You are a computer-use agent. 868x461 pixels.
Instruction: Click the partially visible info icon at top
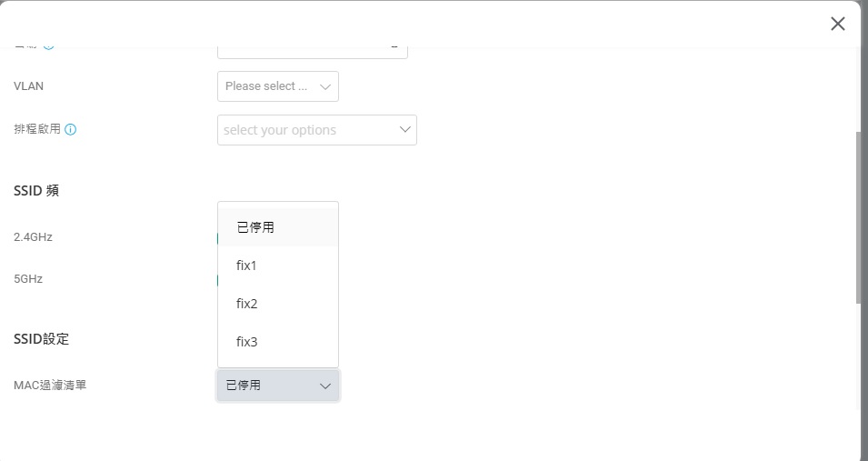pos(49,45)
